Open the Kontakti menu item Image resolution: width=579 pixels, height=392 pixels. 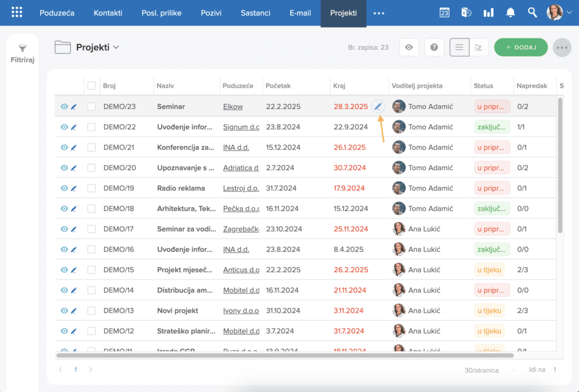coord(108,13)
